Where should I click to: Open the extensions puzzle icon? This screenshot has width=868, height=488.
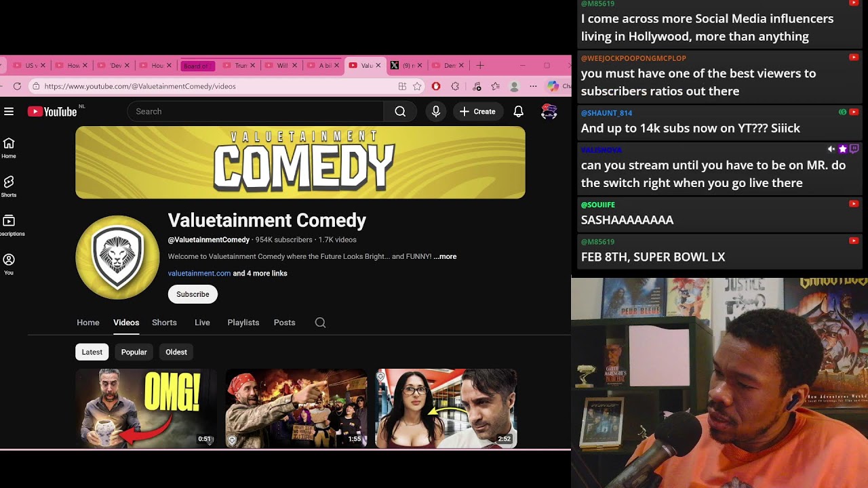(455, 86)
